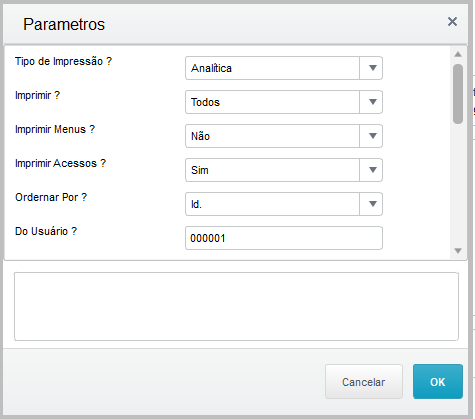Open the Ordenar Por dropdown arrow

point(371,204)
